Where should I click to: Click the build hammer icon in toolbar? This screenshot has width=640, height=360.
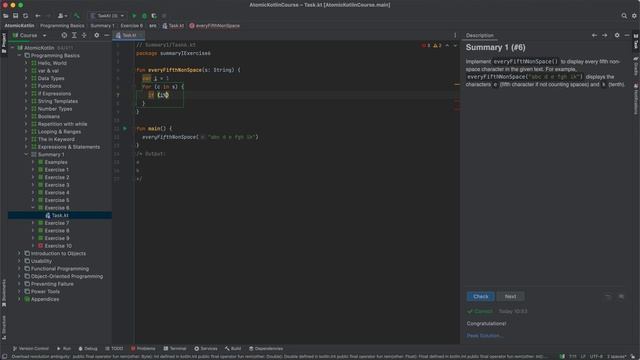tap(76, 16)
